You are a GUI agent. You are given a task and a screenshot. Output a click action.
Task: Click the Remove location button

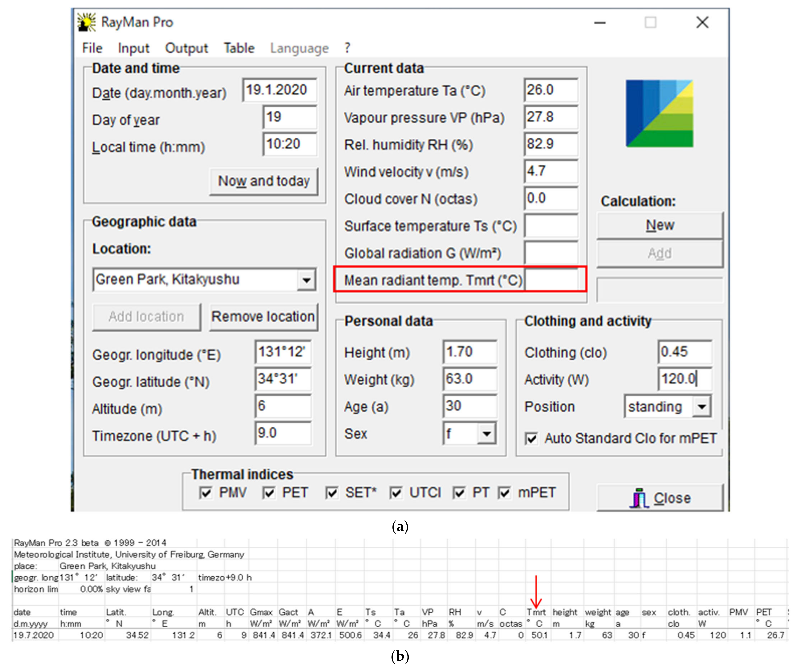tap(263, 317)
